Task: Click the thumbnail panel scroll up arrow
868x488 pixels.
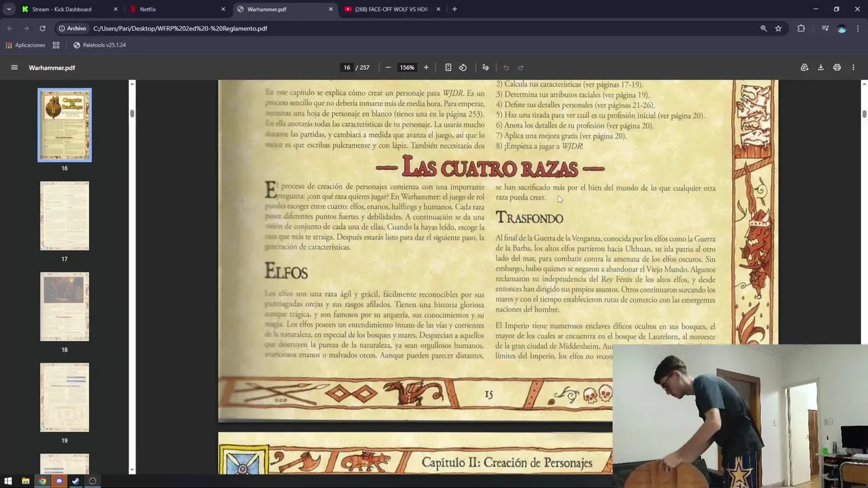Action: (x=132, y=84)
